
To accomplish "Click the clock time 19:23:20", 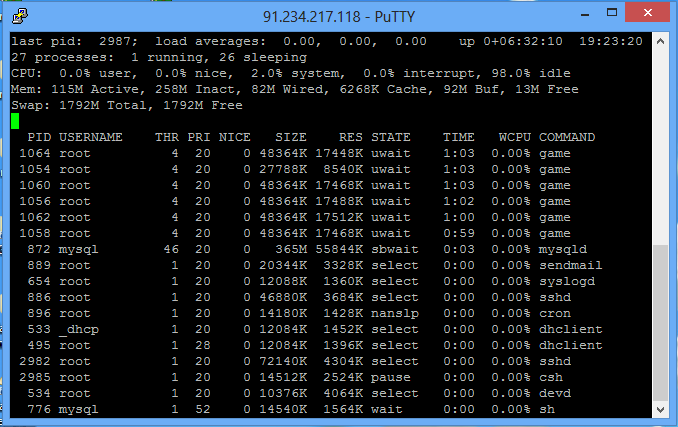I will click(x=611, y=41).
